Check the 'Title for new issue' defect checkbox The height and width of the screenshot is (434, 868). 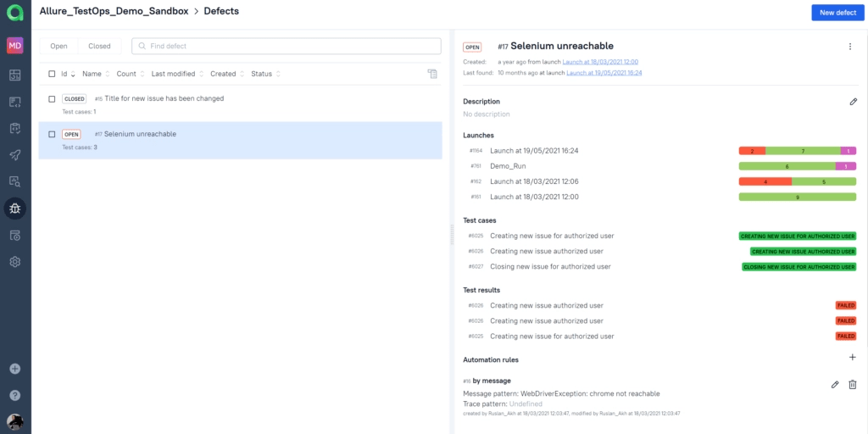click(52, 98)
